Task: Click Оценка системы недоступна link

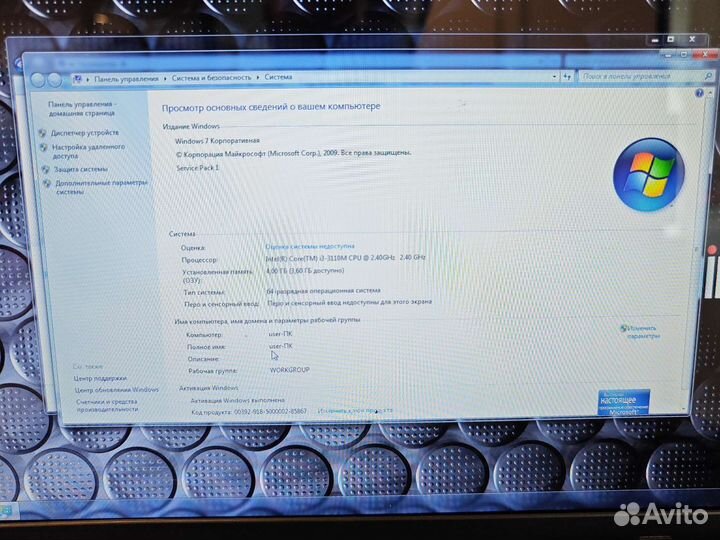Action: 310,246
